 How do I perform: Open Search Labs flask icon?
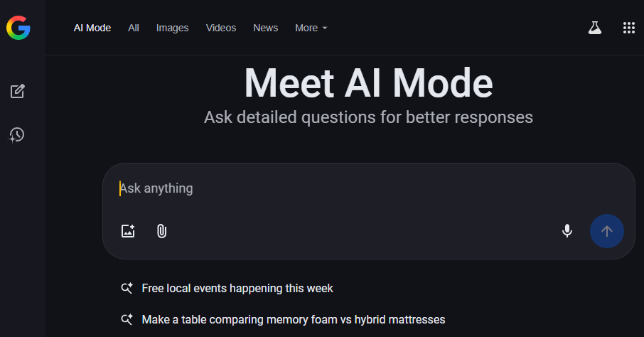(x=594, y=28)
